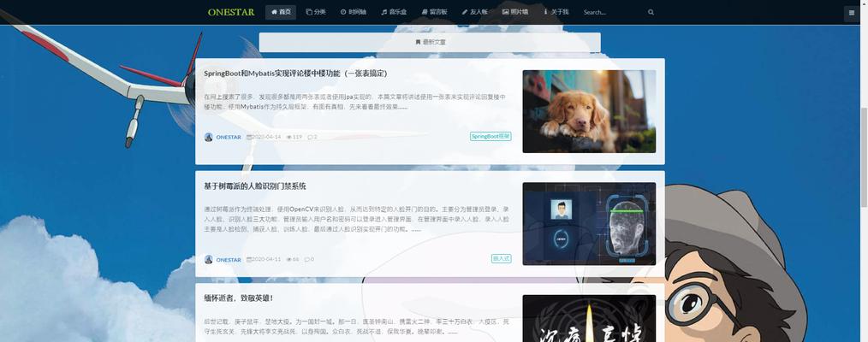This screenshot has width=868, height=342.
Task: Click the SpringBoot框架 tag label
Action: [x=490, y=136]
